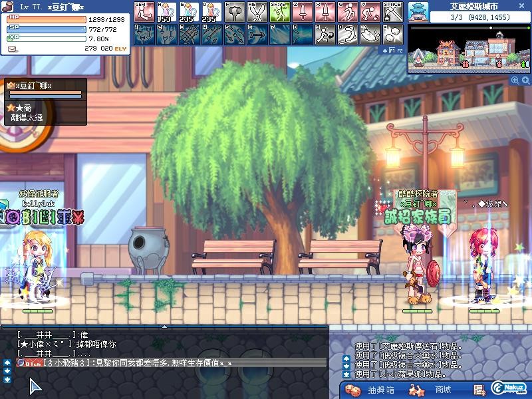Viewport: 532px width, 399px height.
Task: Click the SP bar
Action: [47, 29]
